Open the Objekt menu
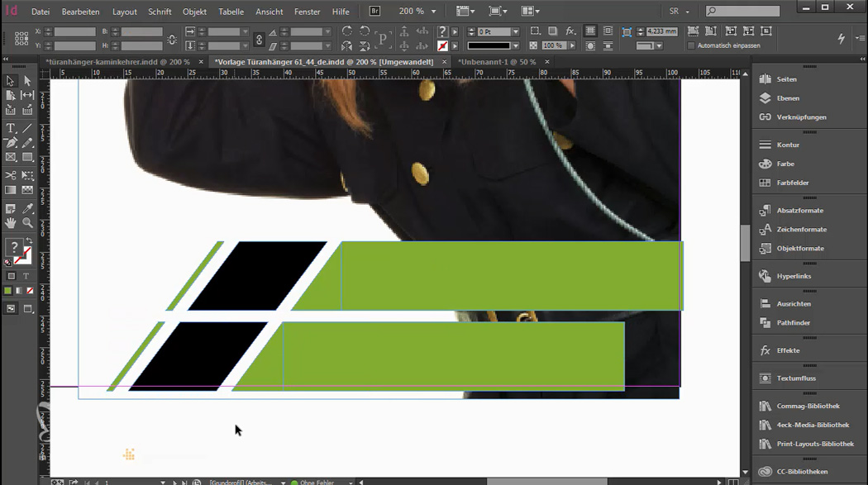 click(194, 11)
